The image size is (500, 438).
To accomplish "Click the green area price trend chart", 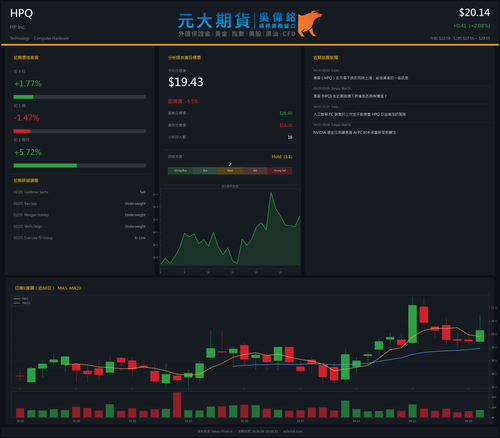I will [230, 228].
